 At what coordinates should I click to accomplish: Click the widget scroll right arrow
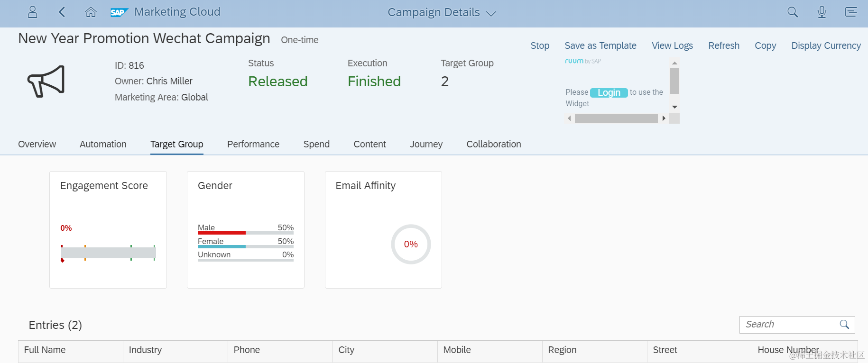click(664, 118)
